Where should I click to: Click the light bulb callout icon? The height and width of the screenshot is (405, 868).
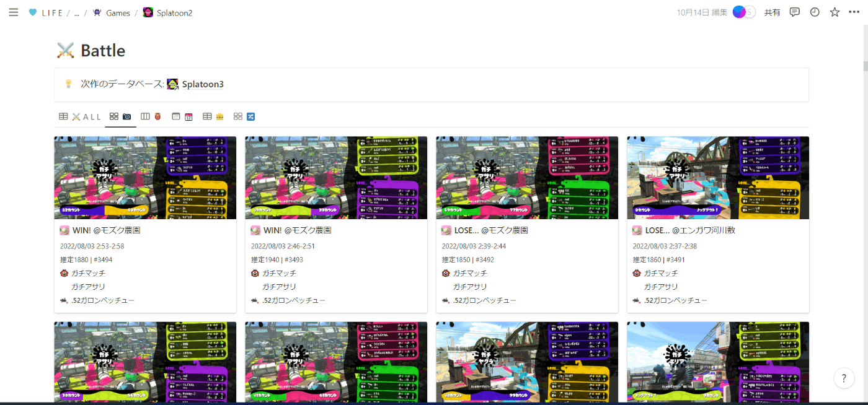(69, 84)
